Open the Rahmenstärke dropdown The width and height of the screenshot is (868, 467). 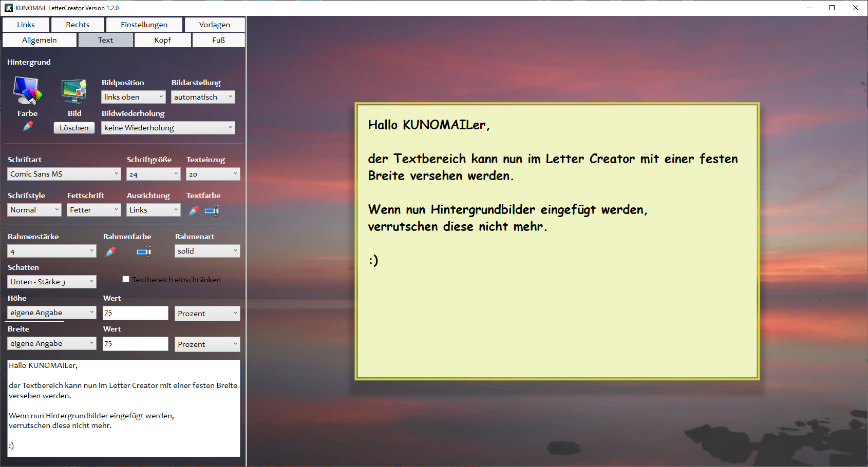[x=52, y=251]
